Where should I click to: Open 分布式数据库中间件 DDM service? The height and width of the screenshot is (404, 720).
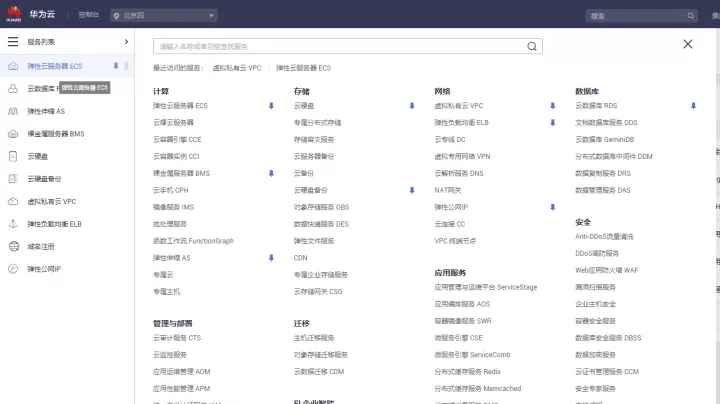pos(613,157)
